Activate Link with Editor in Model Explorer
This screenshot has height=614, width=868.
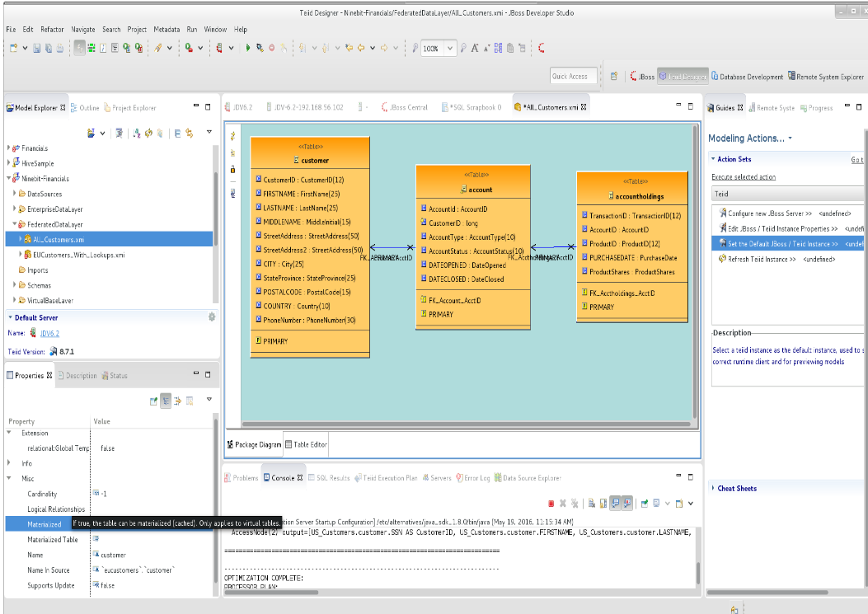(189, 133)
